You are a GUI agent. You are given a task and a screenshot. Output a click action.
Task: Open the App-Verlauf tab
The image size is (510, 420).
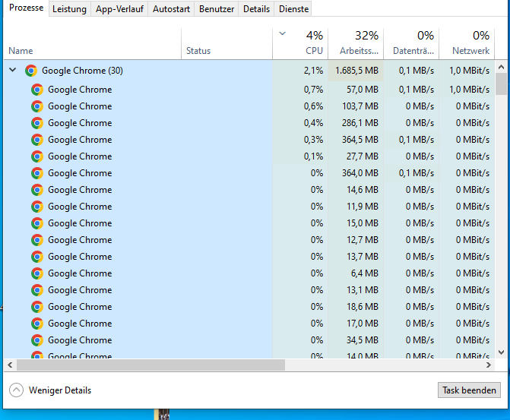(x=119, y=9)
